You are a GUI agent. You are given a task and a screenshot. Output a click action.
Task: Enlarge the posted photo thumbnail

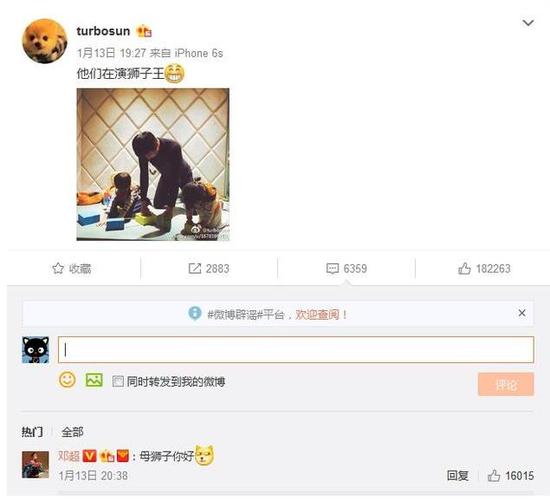(x=153, y=165)
